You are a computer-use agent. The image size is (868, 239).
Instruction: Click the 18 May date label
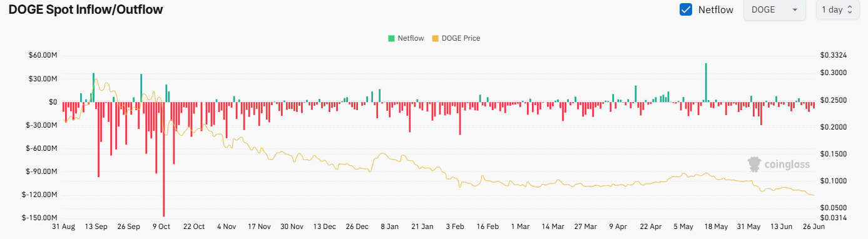(716, 226)
